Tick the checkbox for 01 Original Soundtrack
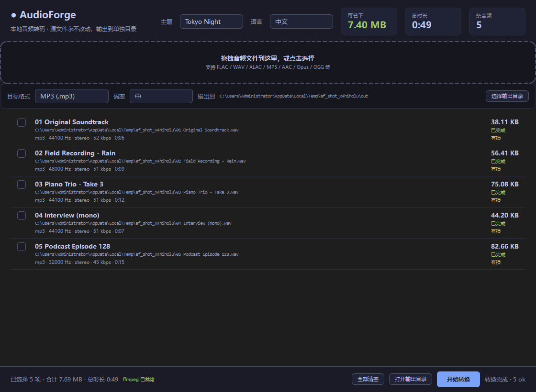Screen dimensions: 536x392 (22, 122)
